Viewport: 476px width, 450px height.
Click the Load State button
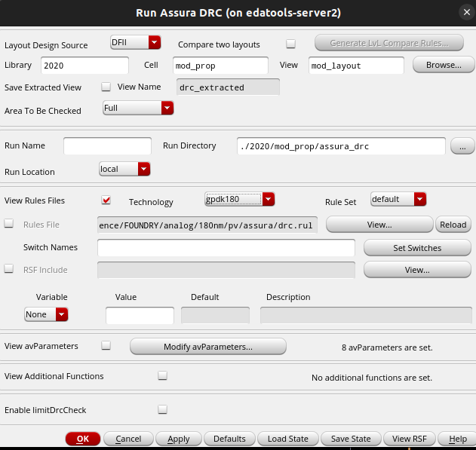pyautogui.click(x=288, y=439)
